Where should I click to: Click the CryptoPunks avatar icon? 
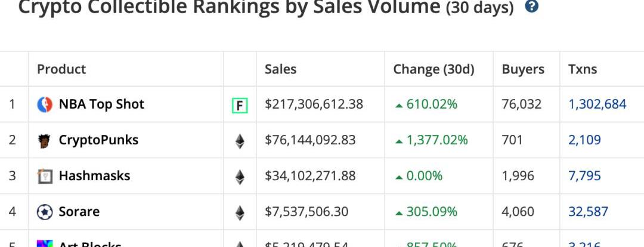(45, 141)
